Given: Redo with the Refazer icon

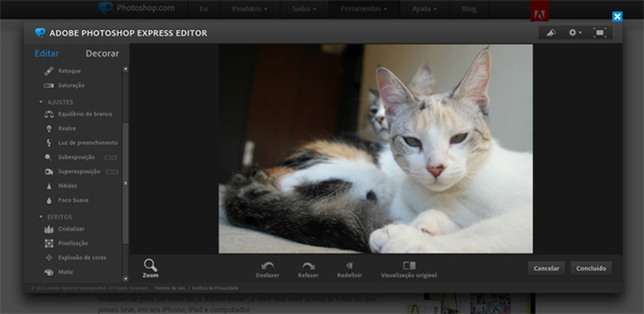Looking at the screenshot, I should [308, 267].
